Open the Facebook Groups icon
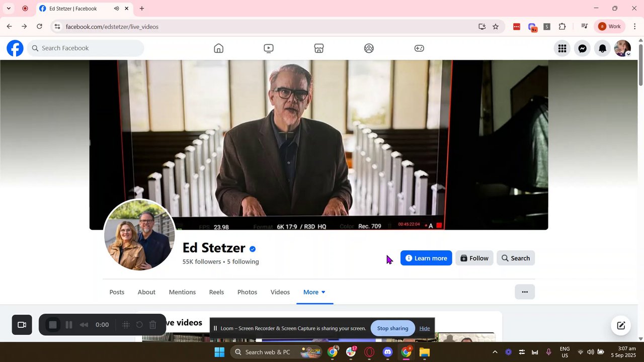This screenshot has height=362, width=644. tap(369, 48)
